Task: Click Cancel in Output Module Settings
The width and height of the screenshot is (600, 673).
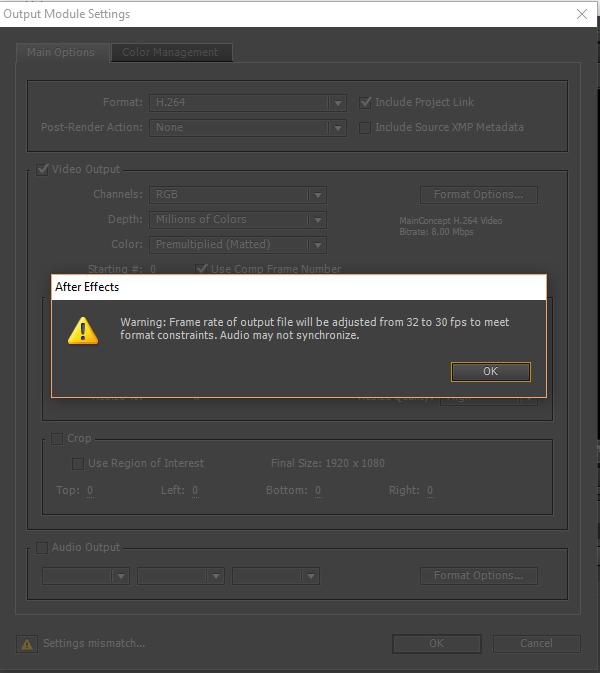Action: coord(536,644)
